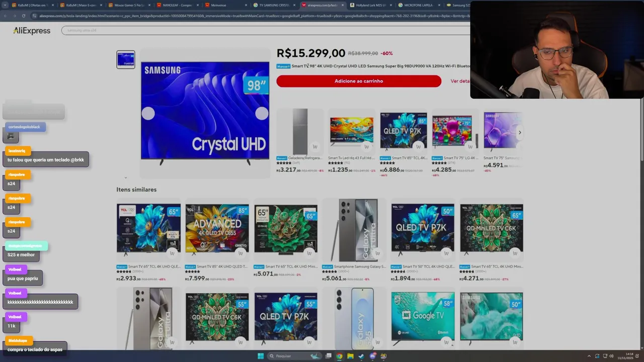
Task: Click the Windows taskbar Pesquisar box
Action: [294, 356]
